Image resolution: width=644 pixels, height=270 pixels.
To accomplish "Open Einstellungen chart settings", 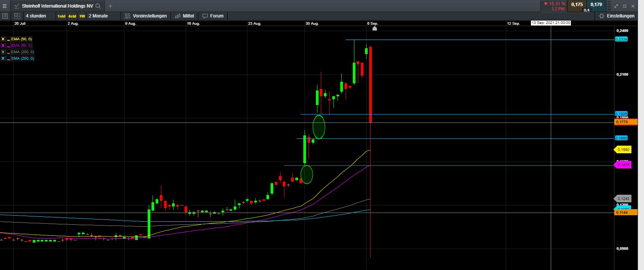I will (617, 16).
